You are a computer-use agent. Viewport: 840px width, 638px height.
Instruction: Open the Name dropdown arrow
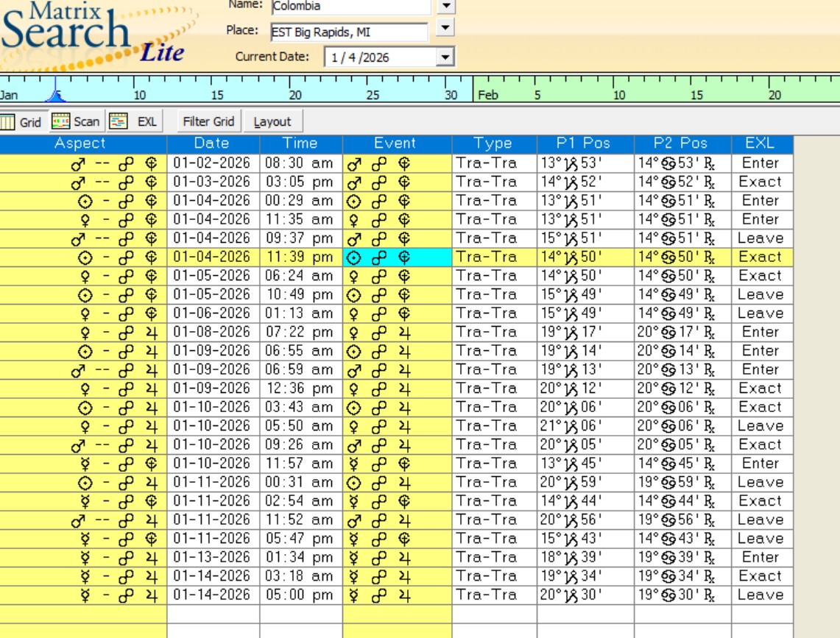[x=445, y=6]
